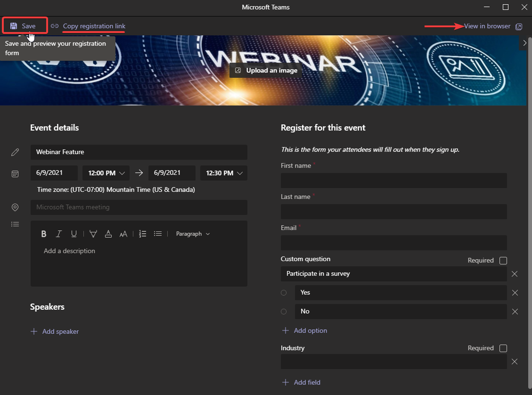The width and height of the screenshot is (532, 395).
Task: Click the location pin icon beside meeting field
Action: coord(15,207)
